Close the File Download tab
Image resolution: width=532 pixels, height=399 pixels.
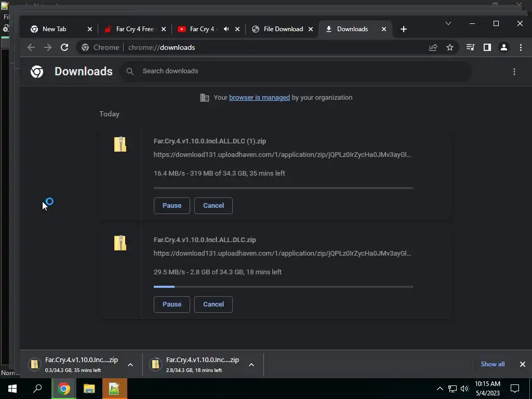[311, 29]
